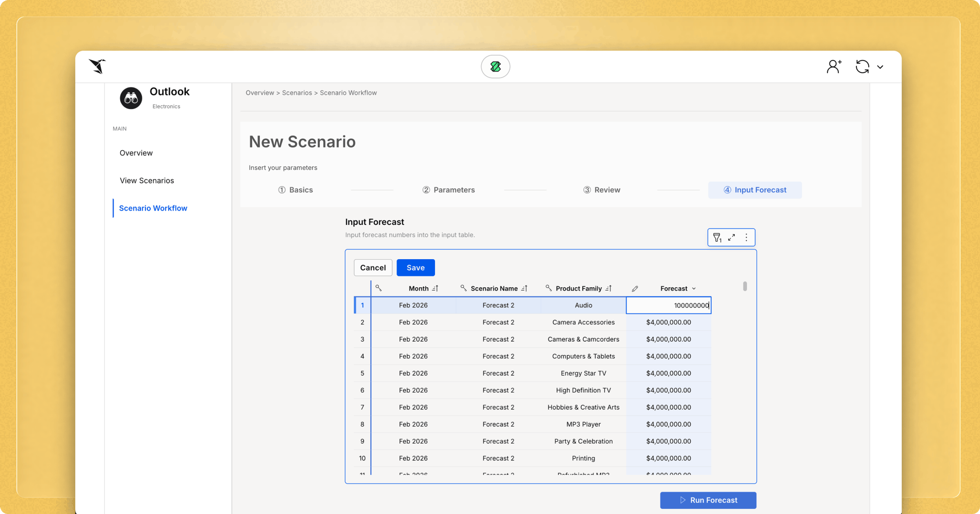The width and height of the screenshot is (980, 514).
Task: Click Printing forecast value
Action: pos(668,458)
